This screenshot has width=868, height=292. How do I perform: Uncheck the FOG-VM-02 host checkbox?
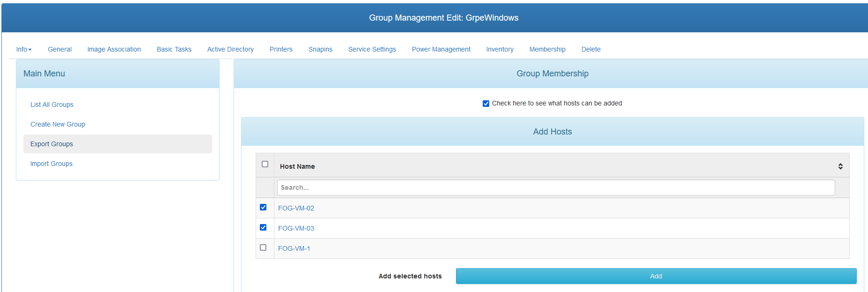tap(263, 207)
